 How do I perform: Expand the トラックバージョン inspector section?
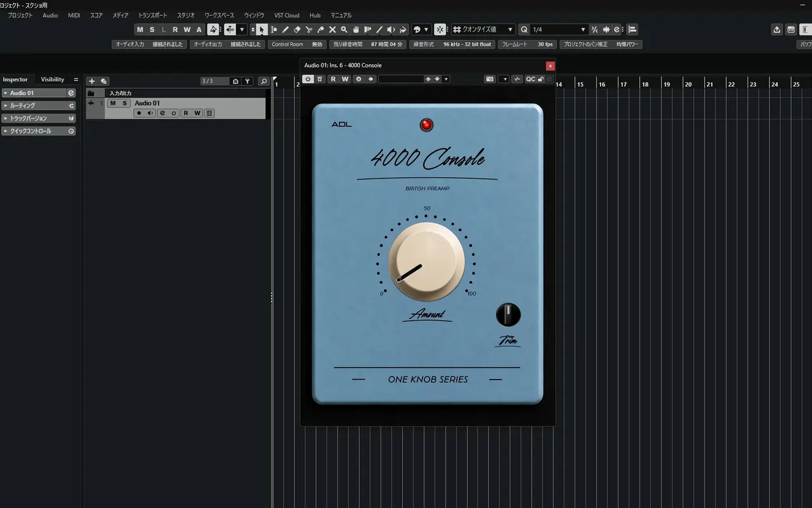(x=39, y=118)
